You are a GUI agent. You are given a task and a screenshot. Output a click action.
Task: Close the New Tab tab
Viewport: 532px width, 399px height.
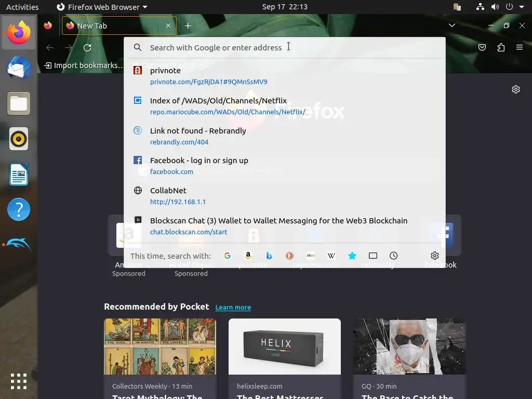coord(168,25)
